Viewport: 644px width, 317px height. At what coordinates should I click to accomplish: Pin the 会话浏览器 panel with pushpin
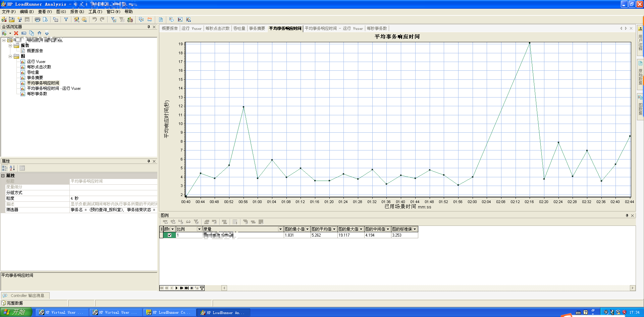(x=149, y=27)
